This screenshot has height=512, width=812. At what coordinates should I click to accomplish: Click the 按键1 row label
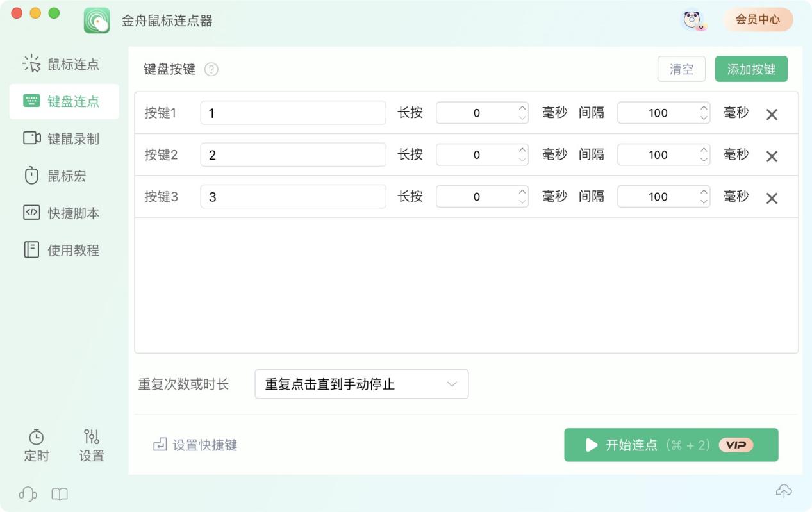(161, 113)
